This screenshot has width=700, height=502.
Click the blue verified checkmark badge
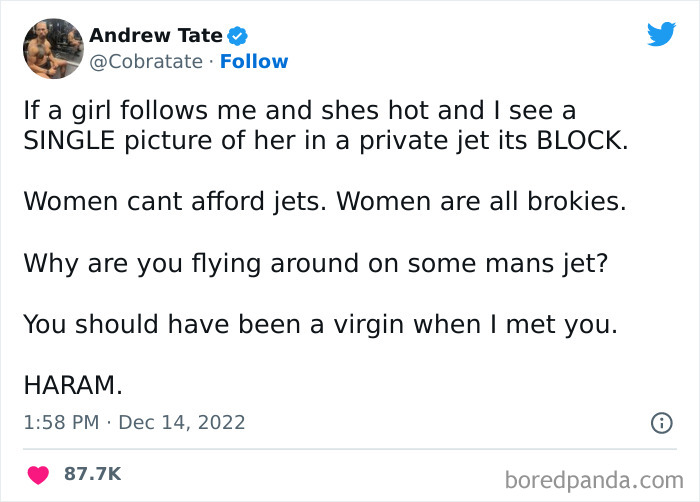pyautogui.click(x=238, y=36)
